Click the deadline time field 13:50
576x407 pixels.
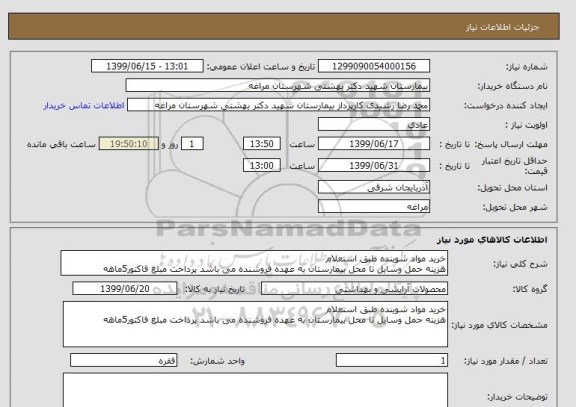tap(262, 144)
